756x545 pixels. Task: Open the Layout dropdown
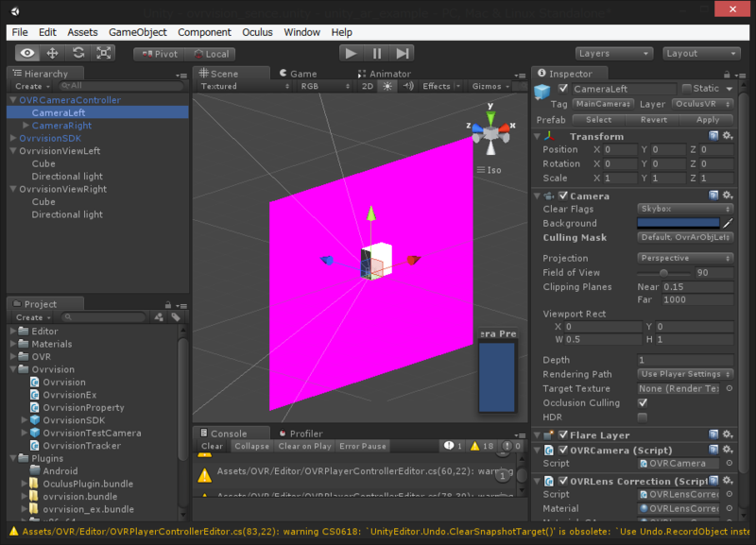click(701, 54)
